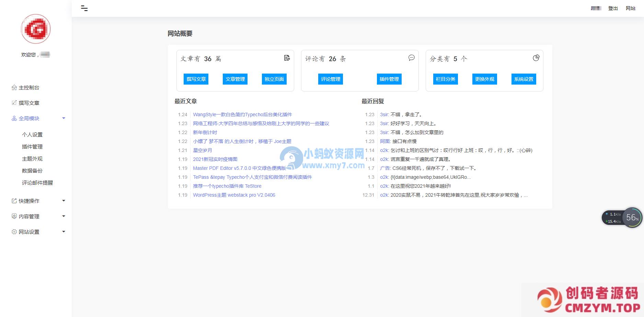
Task: Click 登出 to log out
Action: point(613,8)
